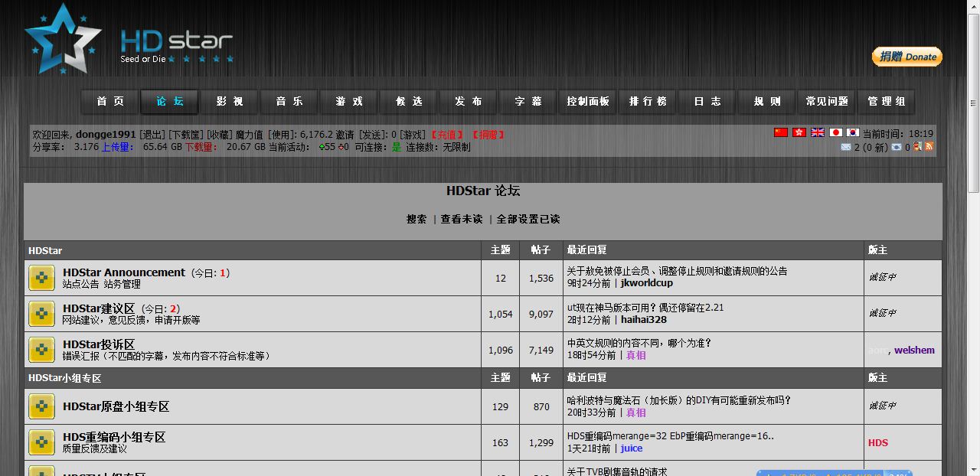Viewport: 980px width, 476px height.
Task: Open the 论坛 forum menu
Action: click(x=170, y=102)
